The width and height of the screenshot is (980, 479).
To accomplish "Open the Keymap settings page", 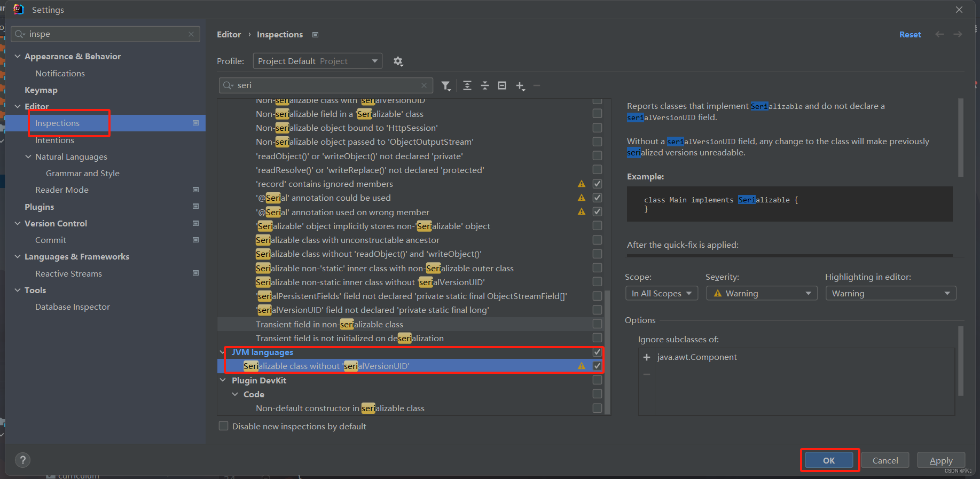I will click(41, 90).
